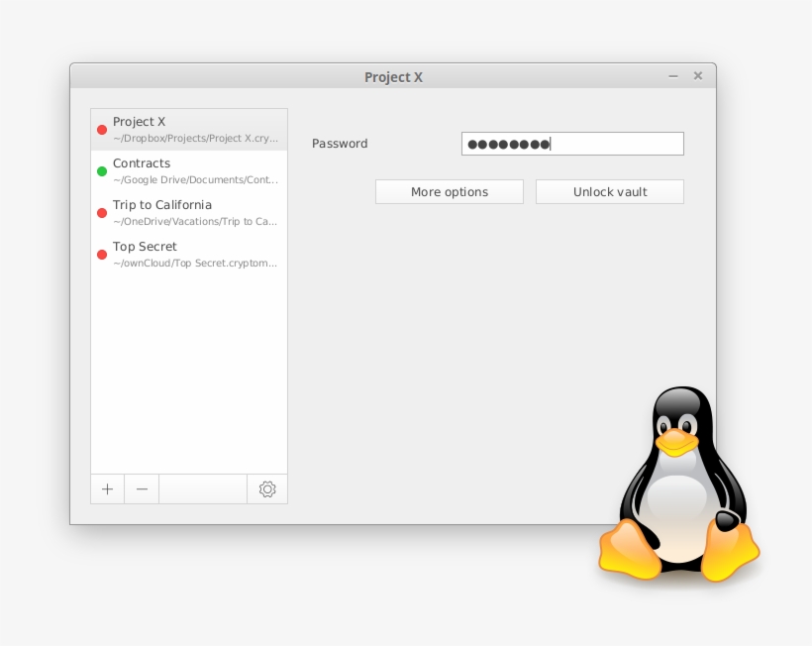Click the Password label

coord(340,144)
